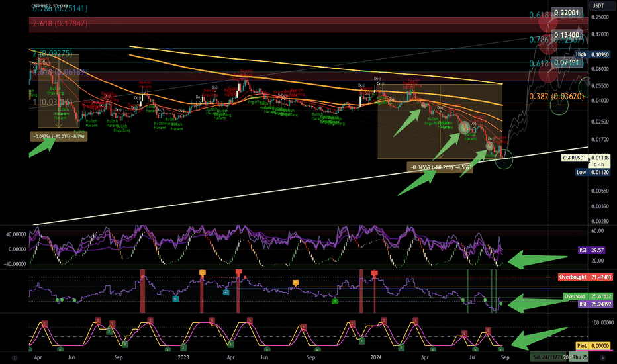
Task: Select the 2.618 (0.17847) Fibonacci label
Action: point(60,24)
